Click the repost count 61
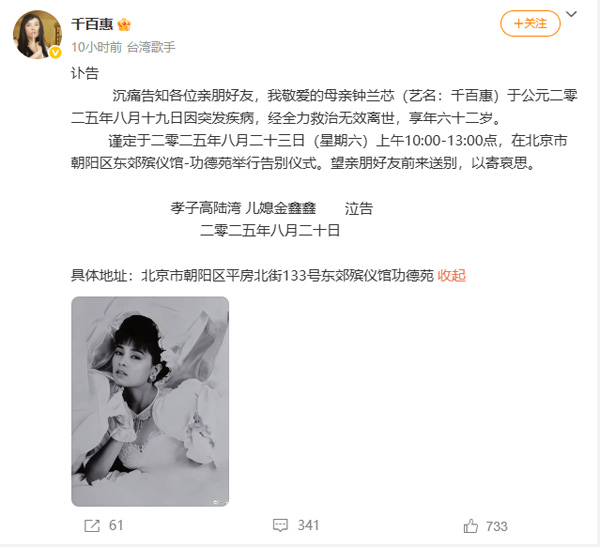This screenshot has height=547, width=600. (116, 526)
